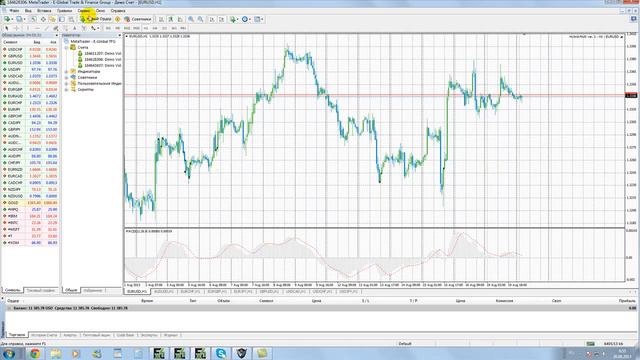
Task: Open the Сервис menu
Action: click(x=84, y=11)
